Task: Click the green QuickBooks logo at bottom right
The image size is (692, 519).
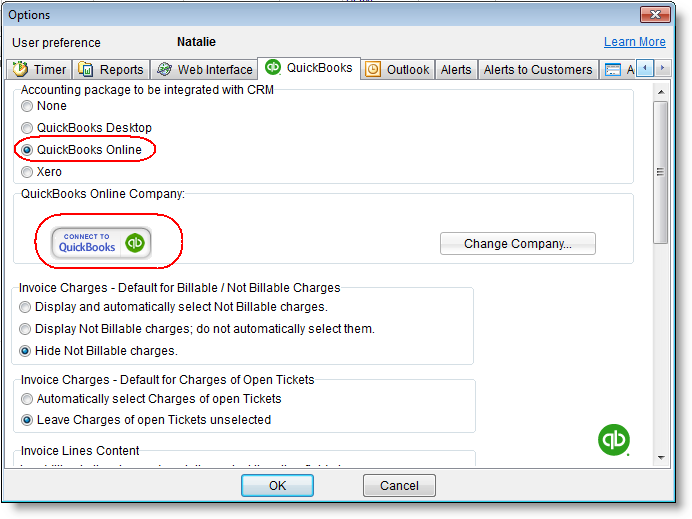Action: pyautogui.click(x=613, y=440)
